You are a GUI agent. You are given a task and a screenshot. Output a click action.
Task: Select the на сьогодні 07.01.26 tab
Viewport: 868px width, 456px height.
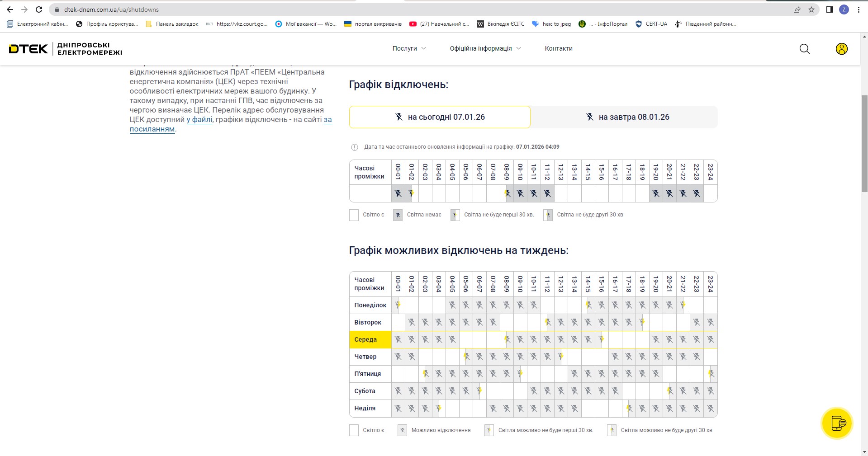pos(440,117)
